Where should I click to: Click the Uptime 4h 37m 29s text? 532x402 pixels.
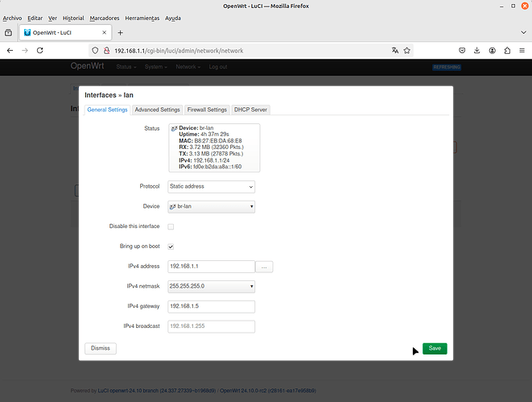click(x=204, y=135)
